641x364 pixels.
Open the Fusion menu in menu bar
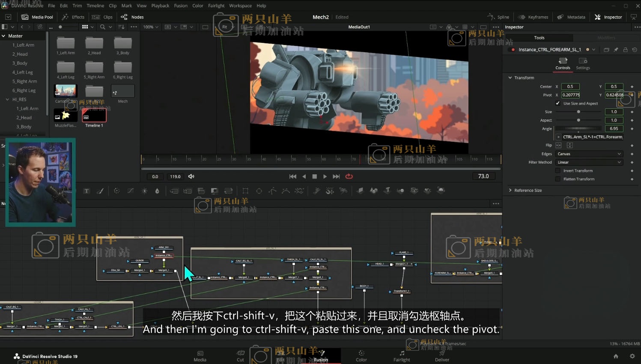point(180,6)
